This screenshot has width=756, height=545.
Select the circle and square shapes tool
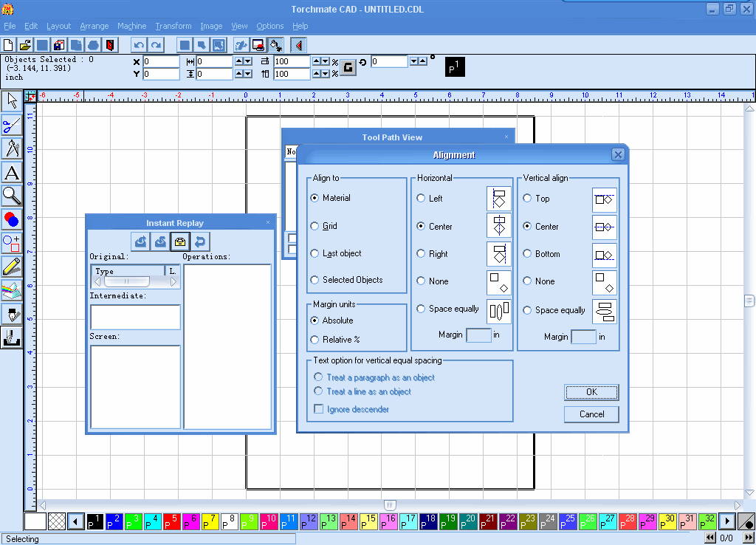point(12,243)
